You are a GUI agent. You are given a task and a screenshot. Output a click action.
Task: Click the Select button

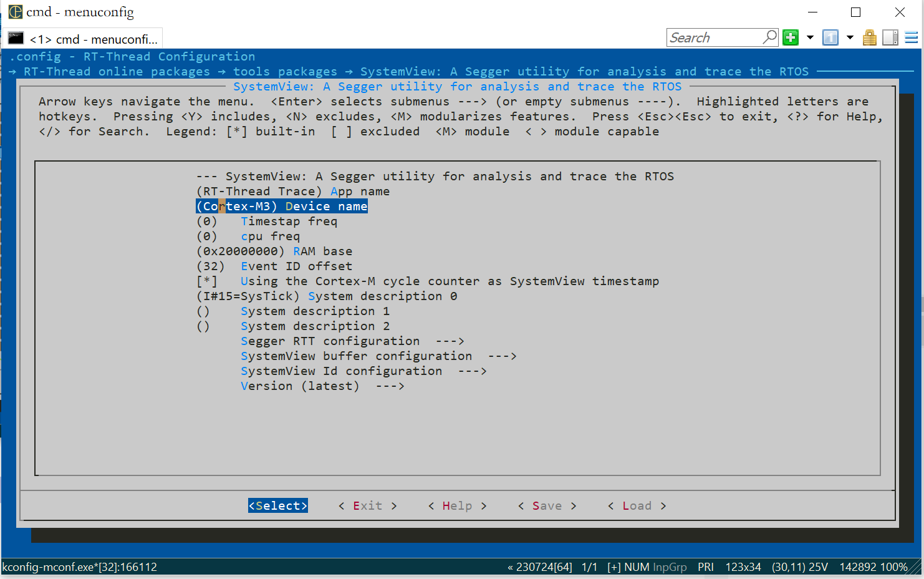(278, 506)
